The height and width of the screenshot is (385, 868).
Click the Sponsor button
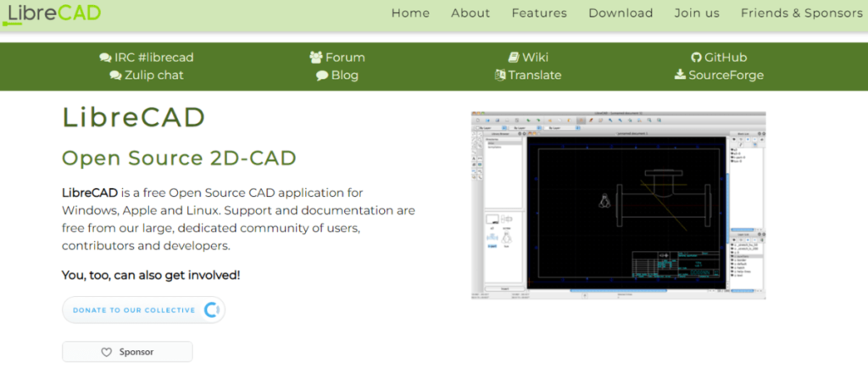coord(127,352)
